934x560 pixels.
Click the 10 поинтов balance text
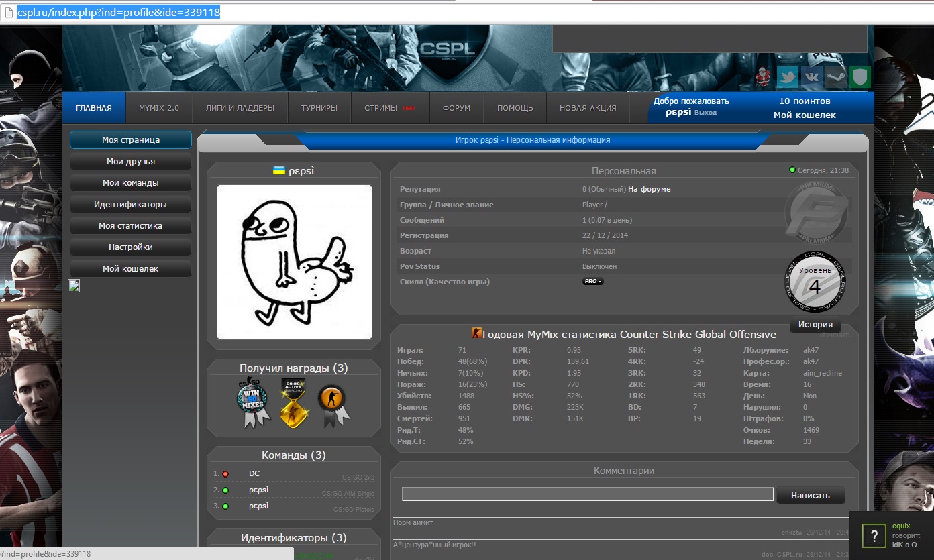tap(805, 101)
